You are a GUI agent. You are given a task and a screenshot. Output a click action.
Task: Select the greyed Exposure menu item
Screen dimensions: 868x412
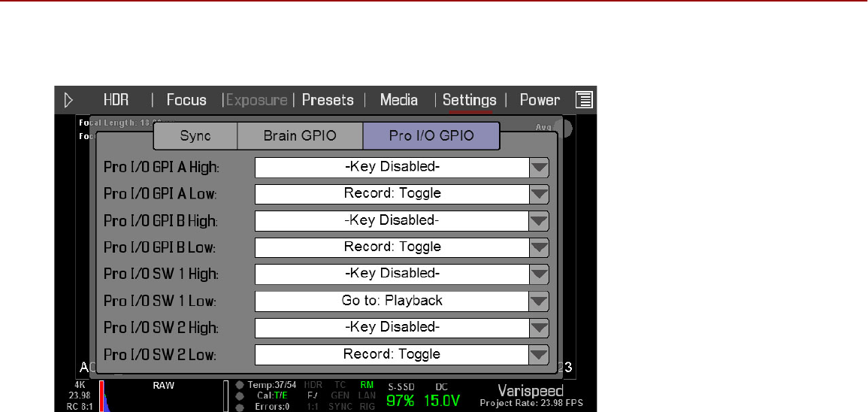tap(257, 100)
